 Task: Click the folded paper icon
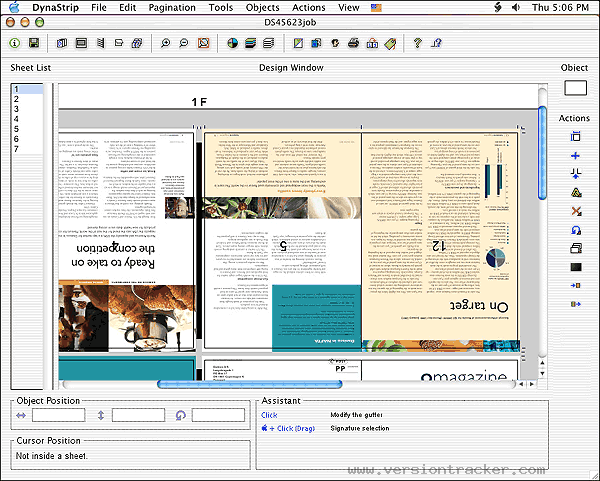[x=119, y=43]
